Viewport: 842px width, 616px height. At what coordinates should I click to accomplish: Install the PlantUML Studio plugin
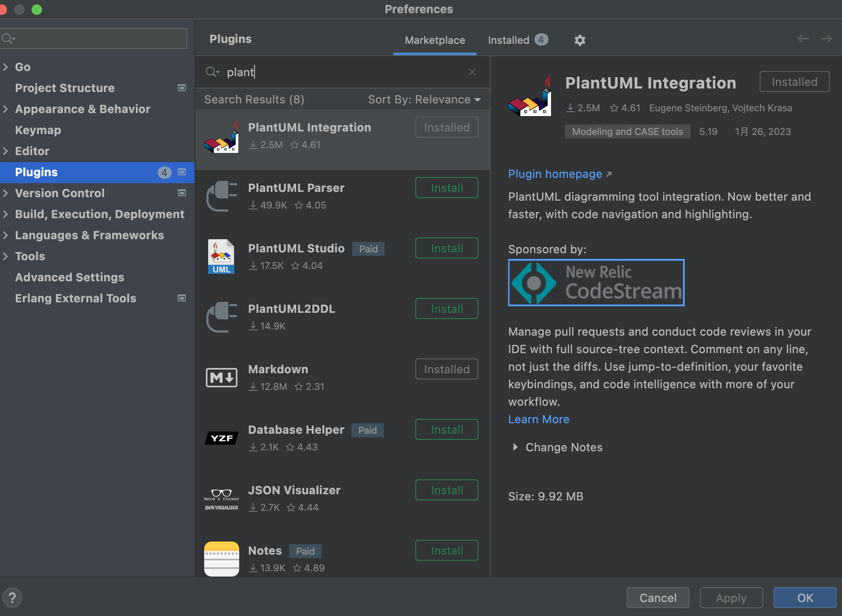tap(446, 248)
